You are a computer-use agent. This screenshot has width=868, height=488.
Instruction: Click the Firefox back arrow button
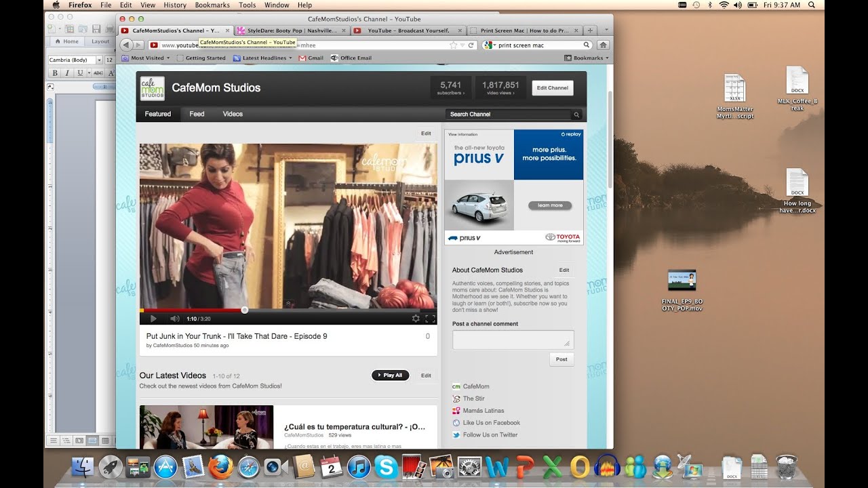126,45
